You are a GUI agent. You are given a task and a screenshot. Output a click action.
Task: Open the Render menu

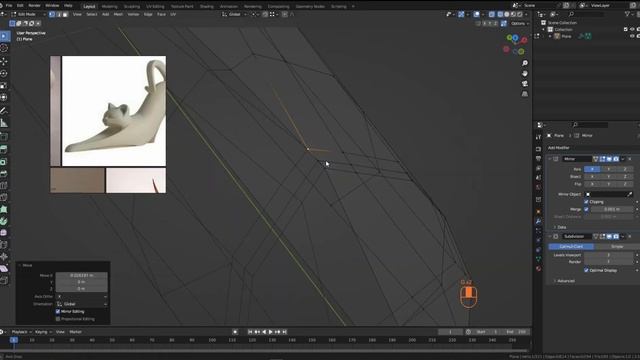pos(34,6)
